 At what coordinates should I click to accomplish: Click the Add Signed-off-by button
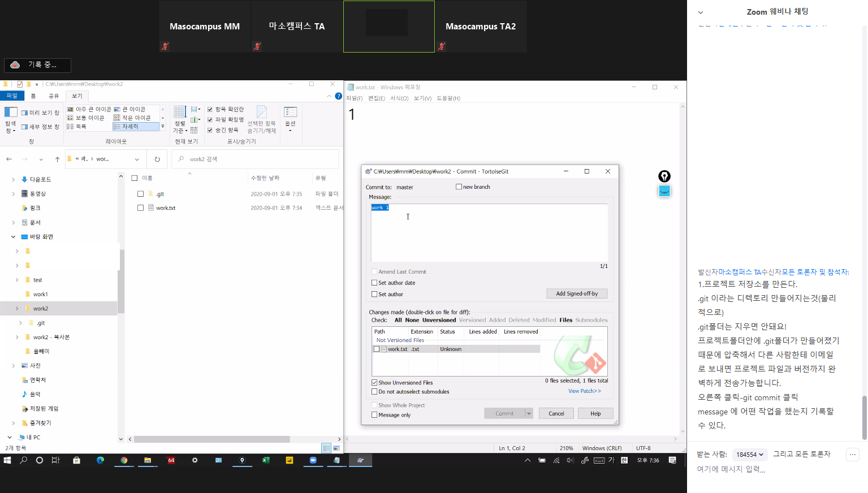click(576, 293)
